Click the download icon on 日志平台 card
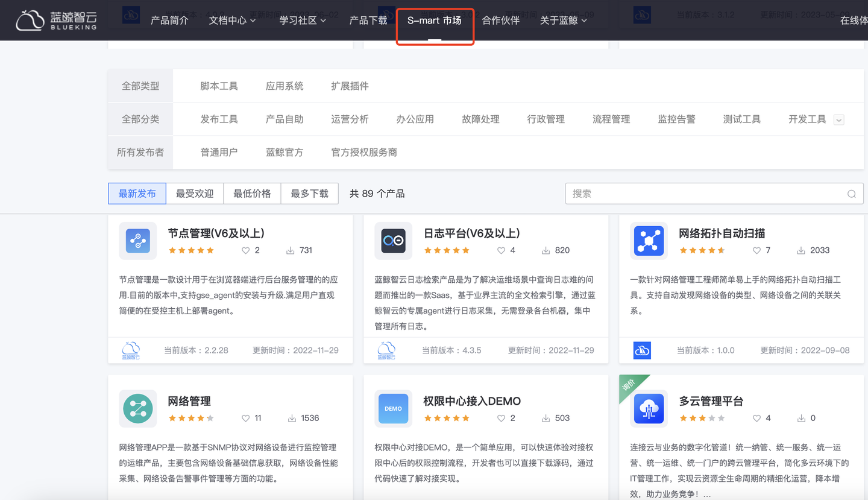The width and height of the screenshot is (868, 500). [x=546, y=250]
